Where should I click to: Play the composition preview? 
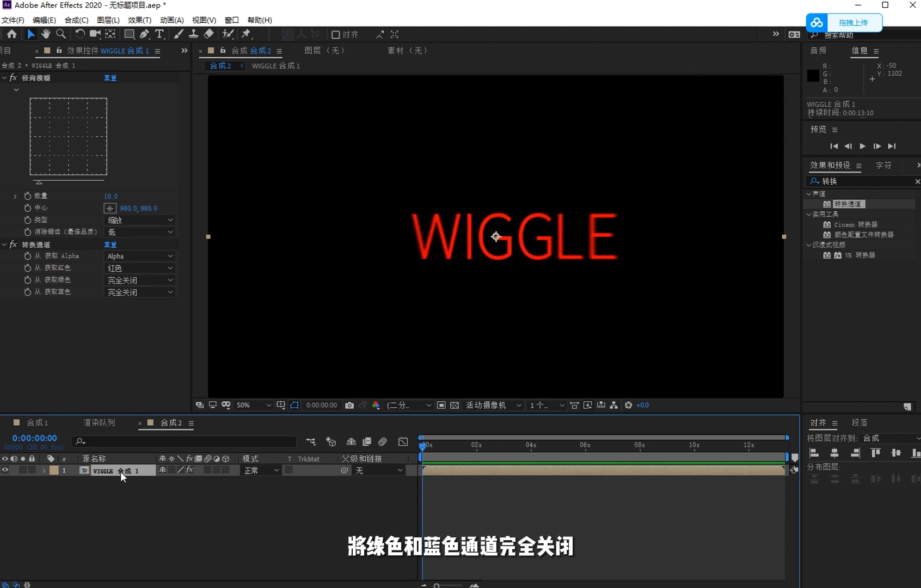tap(862, 146)
